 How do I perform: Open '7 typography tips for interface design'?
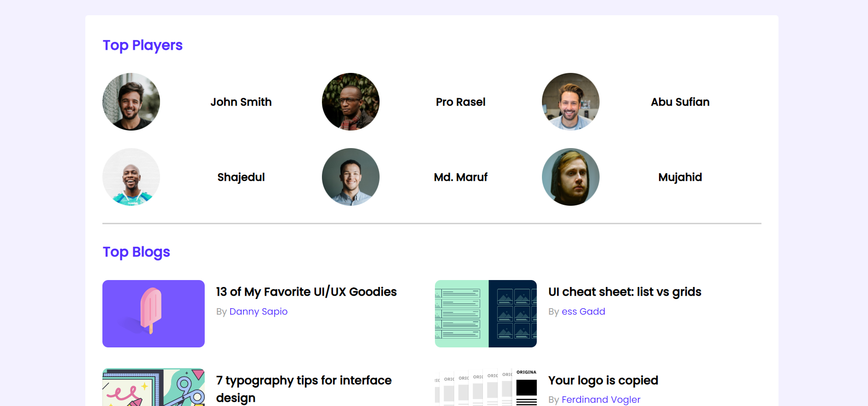(304, 389)
